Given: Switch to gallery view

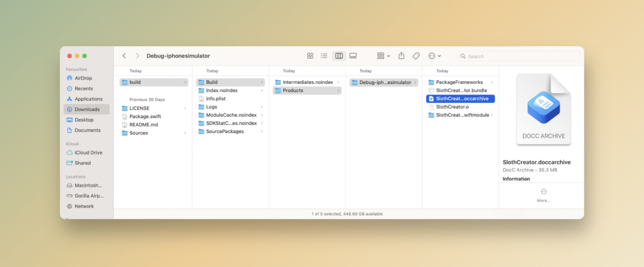Looking at the screenshot, I should click(353, 55).
